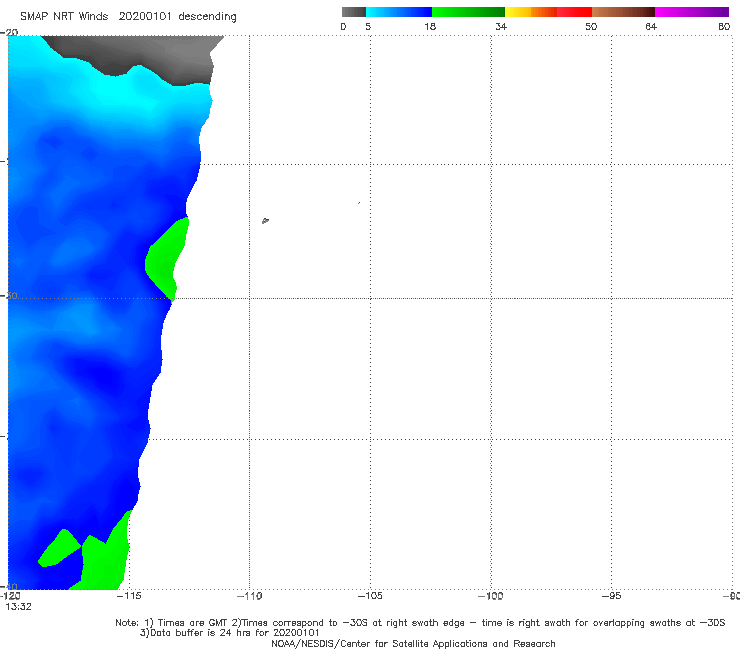Image resolution: width=740 pixels, height=650 pixels.
Task: Click the word "descending" in the title
Action: [207, 17]
